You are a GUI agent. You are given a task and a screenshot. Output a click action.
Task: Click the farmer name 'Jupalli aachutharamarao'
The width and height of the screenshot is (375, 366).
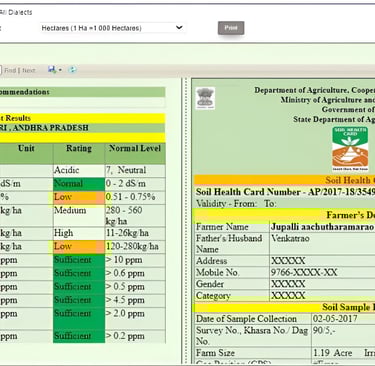coord(323,227)
